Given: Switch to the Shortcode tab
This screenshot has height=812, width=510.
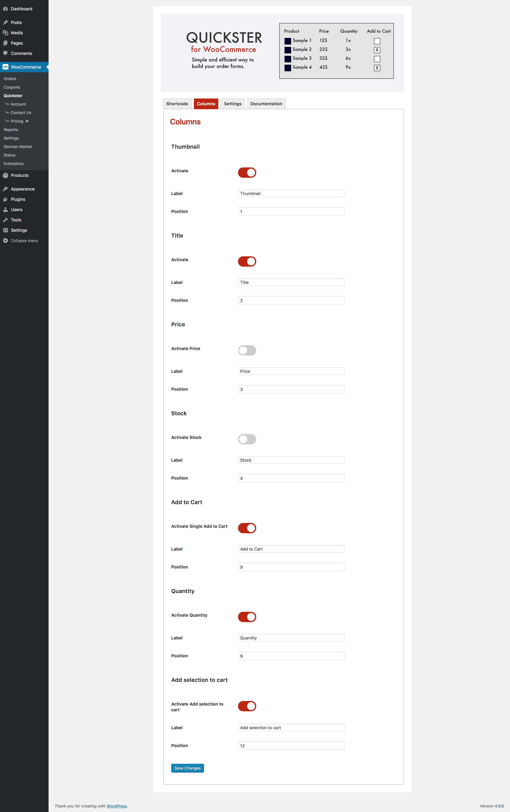Looking at the screenshot, I should coord(177,104).
